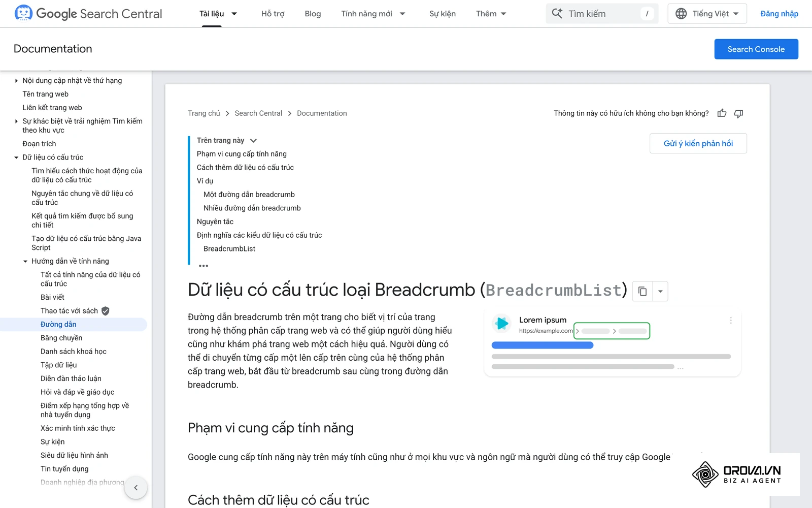Screen dimensions: 812x508
Task: Open the dropdown arrow next to copy button
Action: point(660,291)
